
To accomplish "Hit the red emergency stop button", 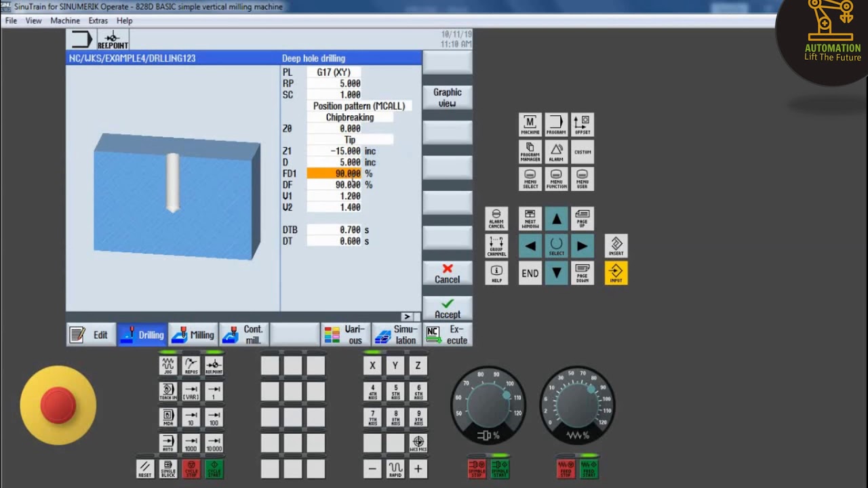I will coord(58,405).
